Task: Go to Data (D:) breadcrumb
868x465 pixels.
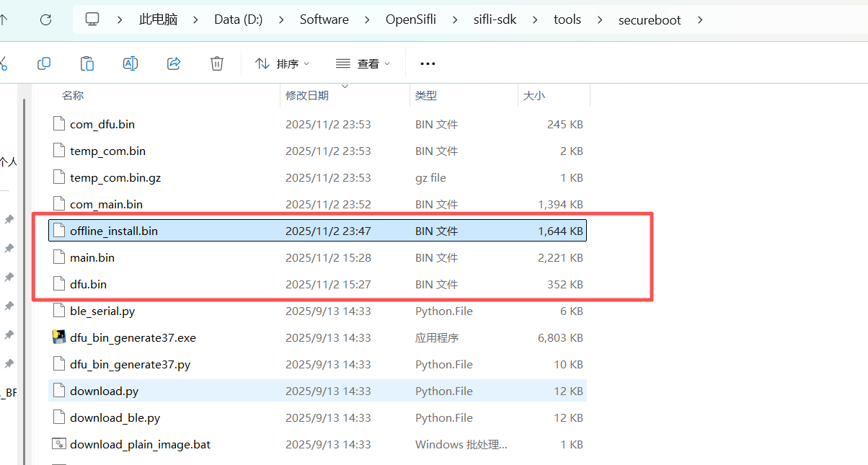Action: coord(238,20)
